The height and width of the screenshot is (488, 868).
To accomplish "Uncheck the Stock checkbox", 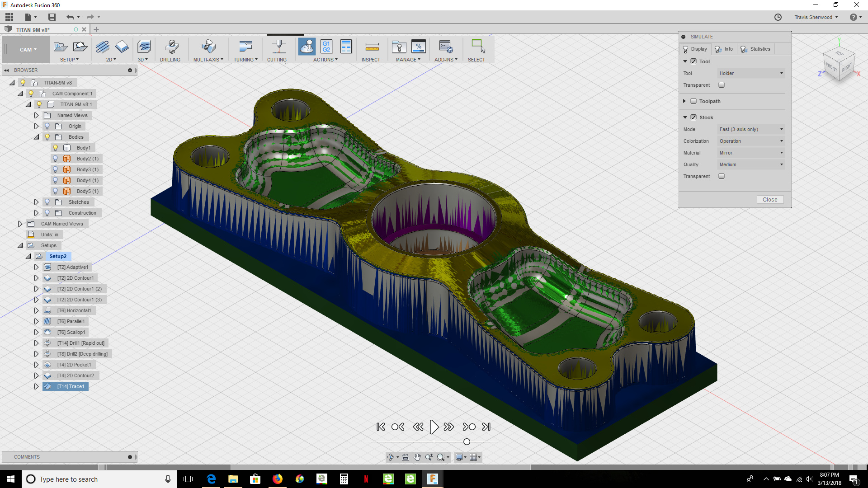I will [x=693, y=117].
